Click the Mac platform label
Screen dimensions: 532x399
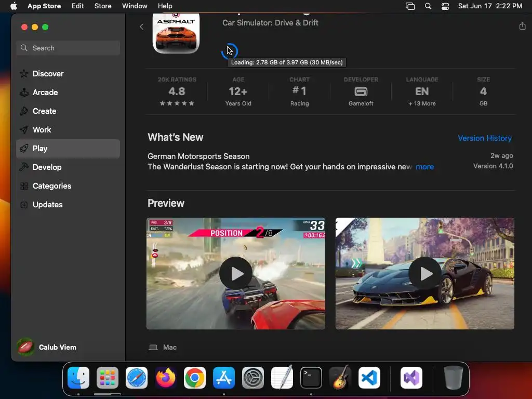170,347
